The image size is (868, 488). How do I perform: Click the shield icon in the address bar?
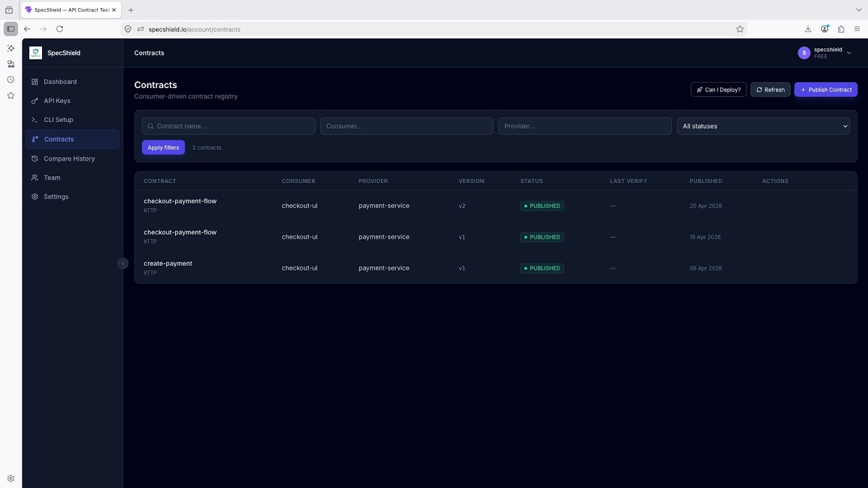127,29
